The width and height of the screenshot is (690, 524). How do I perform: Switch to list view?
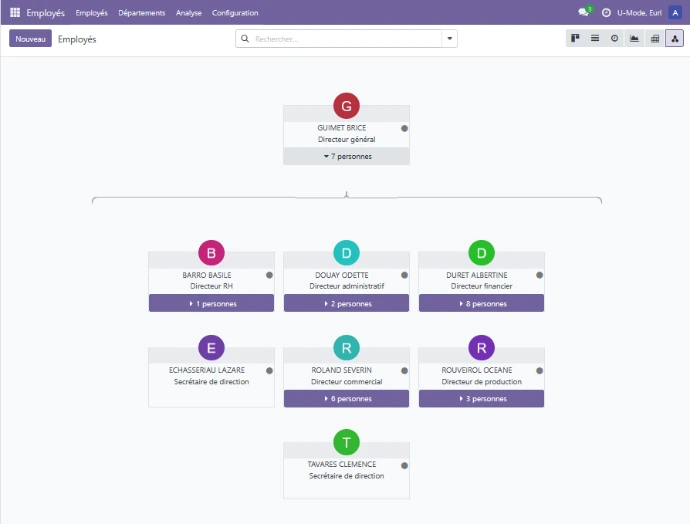click(x=595, y=38)
